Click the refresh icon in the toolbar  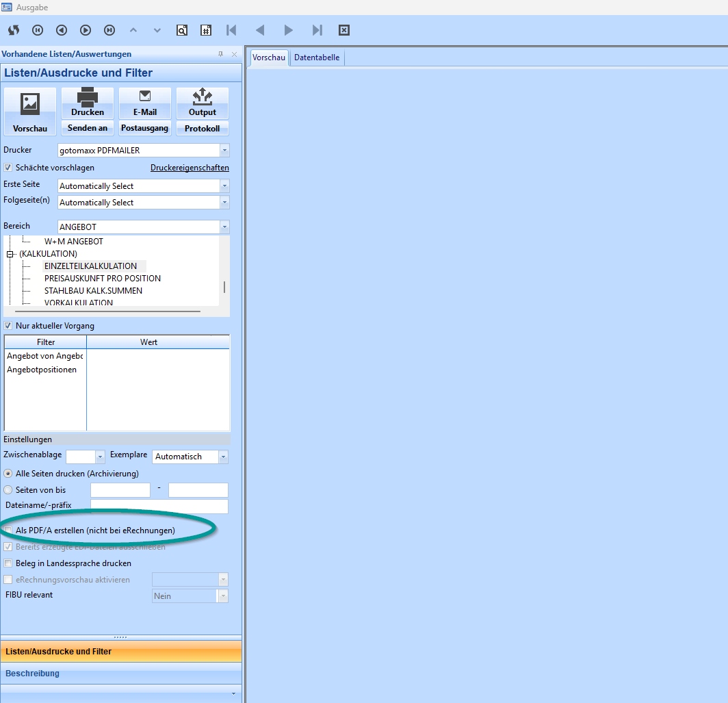(14, 30)
